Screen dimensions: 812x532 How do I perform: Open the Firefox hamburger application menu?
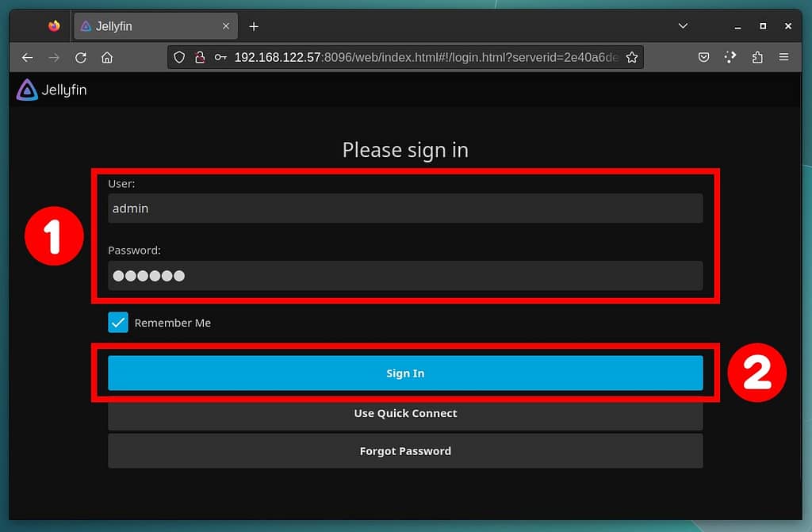click(x=783, y=58)
